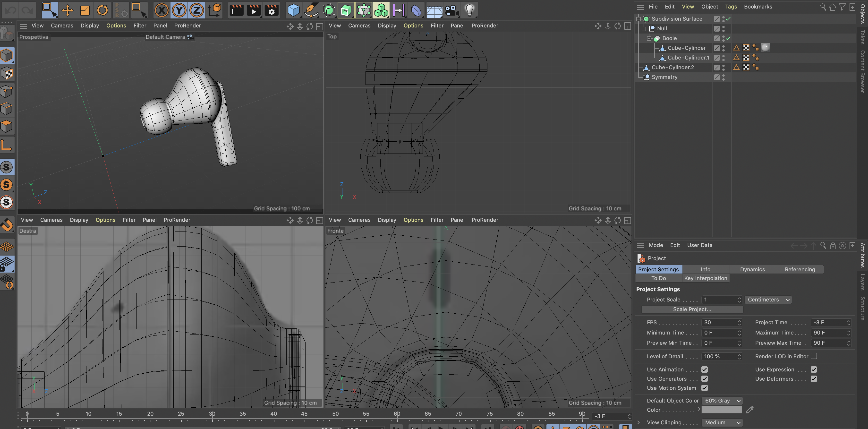
Task: Open the Tags menu in Objects manager
Action: (x=731, y=6)
